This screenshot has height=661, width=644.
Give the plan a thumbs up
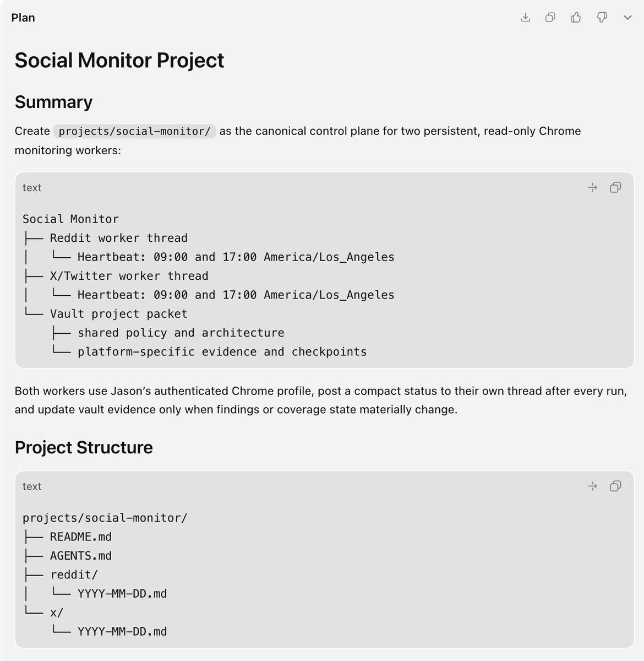coord(576,18)
